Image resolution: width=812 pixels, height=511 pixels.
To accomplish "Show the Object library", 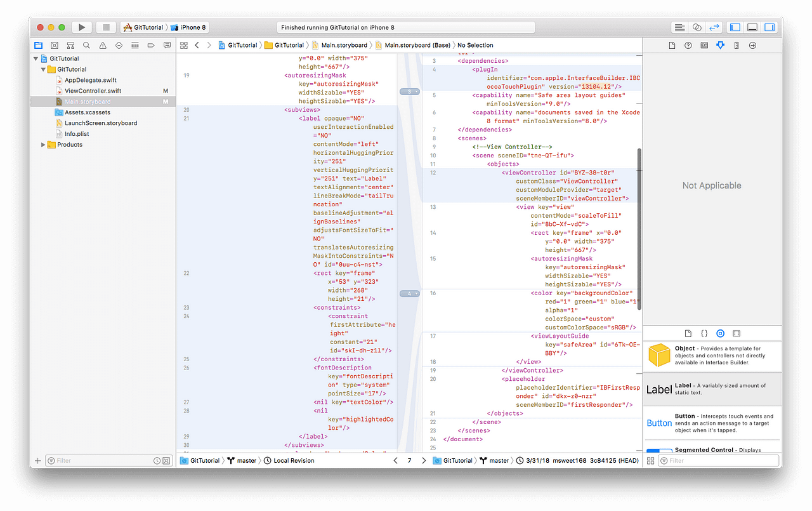I will [x=720, y=333].
